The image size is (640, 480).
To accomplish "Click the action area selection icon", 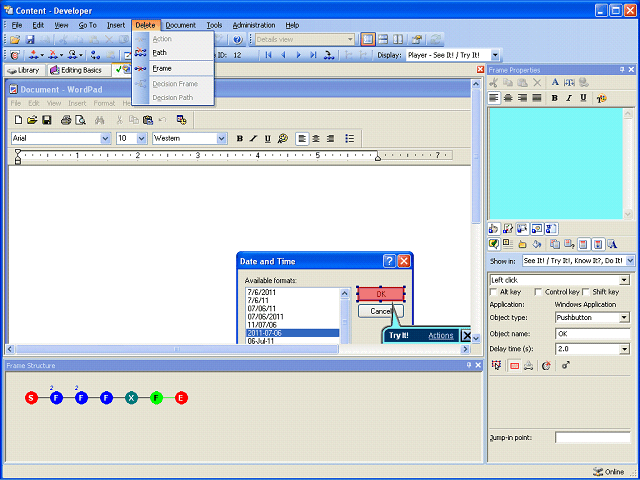I will click(x=496, y=365).
